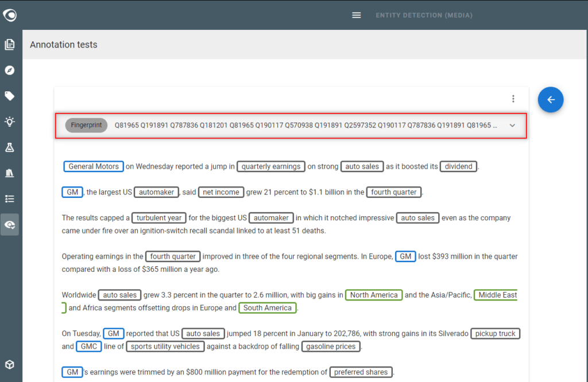Click fingerprint ID Q570938

coord(299,126)
